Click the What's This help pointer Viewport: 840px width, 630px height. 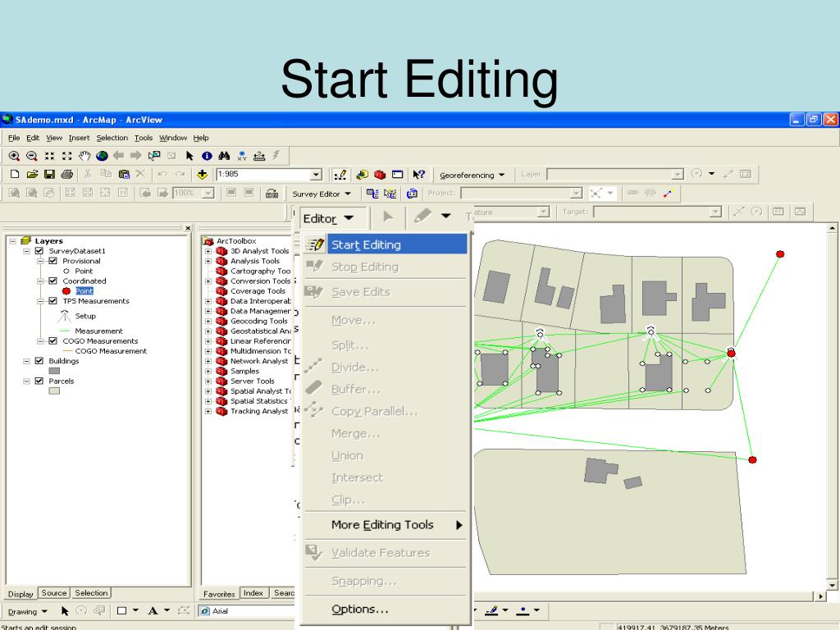(418, 175)
